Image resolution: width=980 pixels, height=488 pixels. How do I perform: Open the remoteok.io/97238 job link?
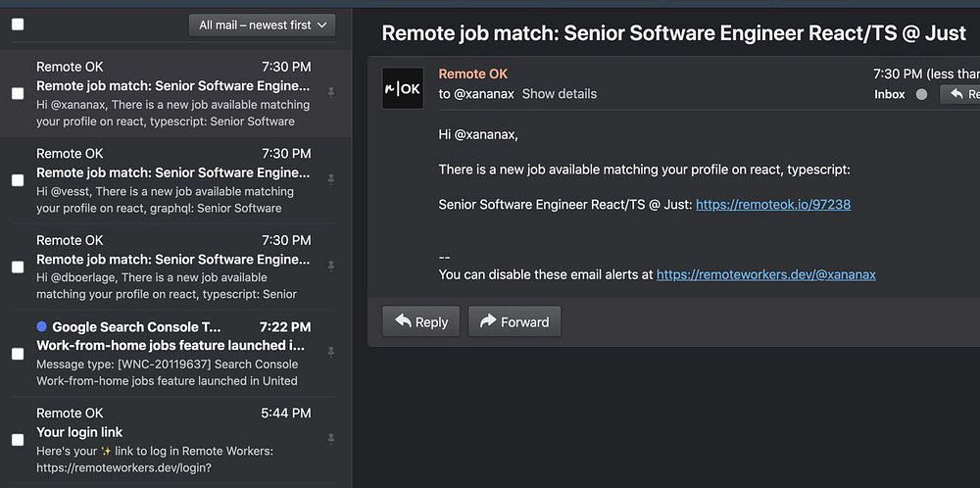(772, 205)
